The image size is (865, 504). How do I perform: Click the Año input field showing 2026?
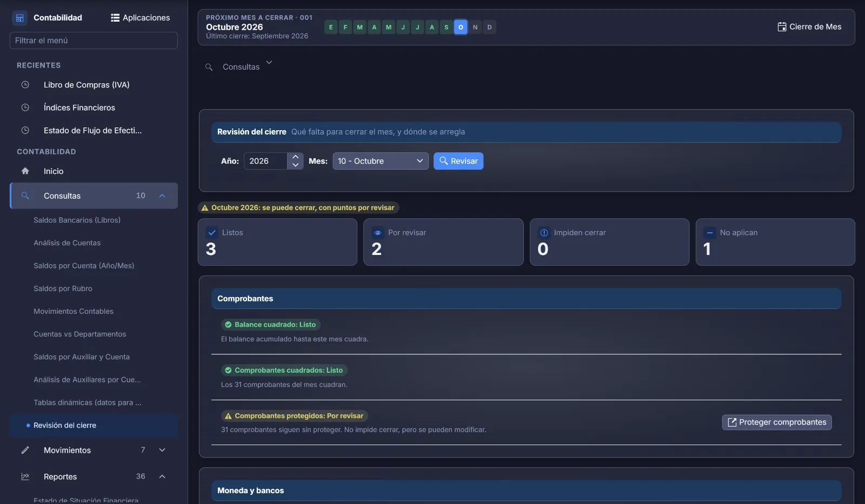(x=265, y=161)
